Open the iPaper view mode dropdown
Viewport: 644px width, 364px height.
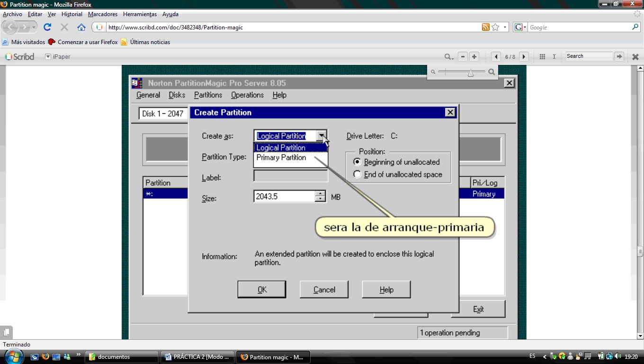coord(48,57)
